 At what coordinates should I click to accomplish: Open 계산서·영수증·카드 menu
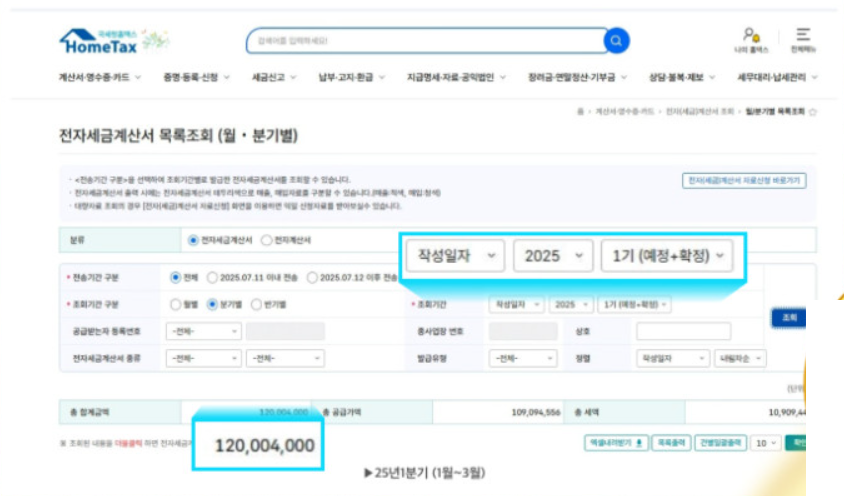(100, 78)
